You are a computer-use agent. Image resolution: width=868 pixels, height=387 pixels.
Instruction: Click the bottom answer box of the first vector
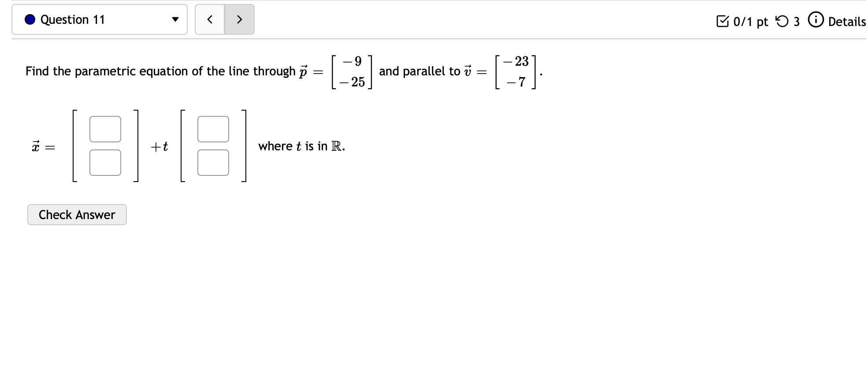pos(105,162)
